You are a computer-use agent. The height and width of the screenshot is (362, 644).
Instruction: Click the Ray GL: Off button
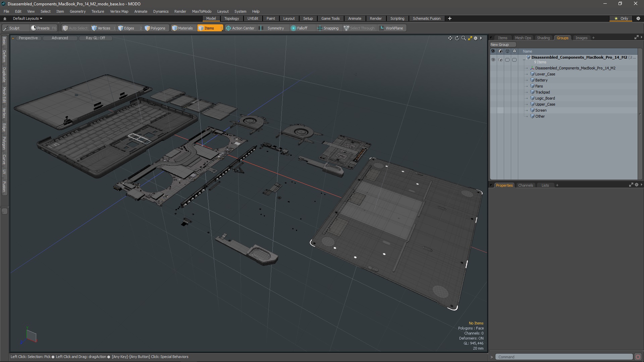95,38
